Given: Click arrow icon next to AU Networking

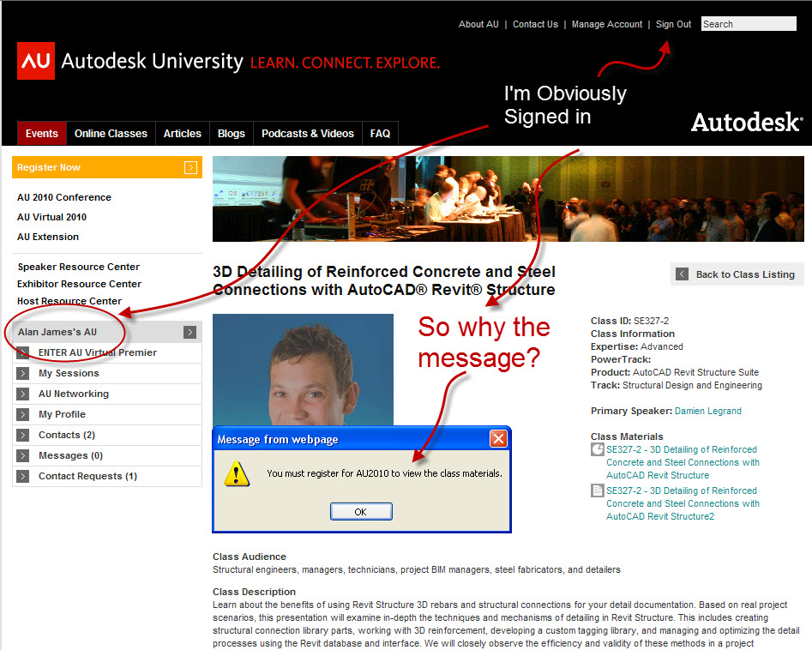Looking at the screenshot, I should click(x=23, y=394).
